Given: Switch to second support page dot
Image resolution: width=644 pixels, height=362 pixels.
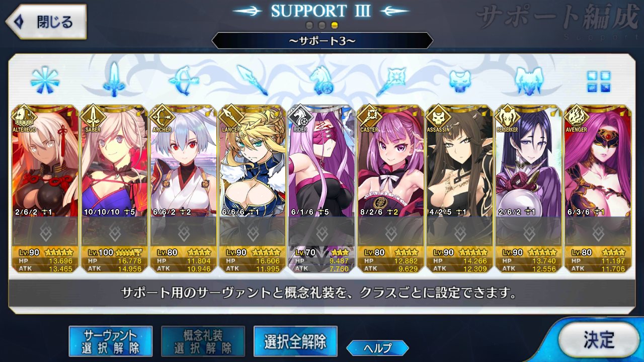Looking at the screenshot, I should pyautogui.click(x=322, y=25).
